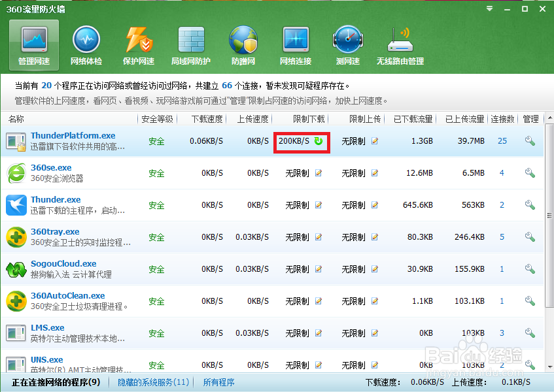Edit upload limit for 360AutoClean.exe

tap(375, 301)
